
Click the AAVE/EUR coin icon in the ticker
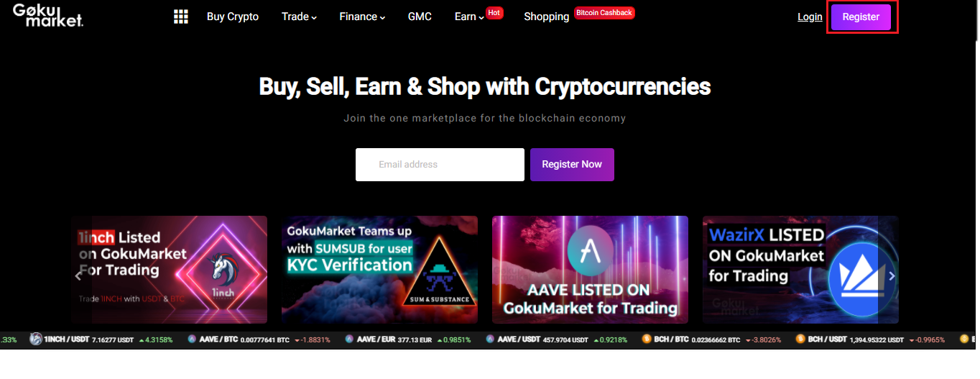click(x=349, y=339)
